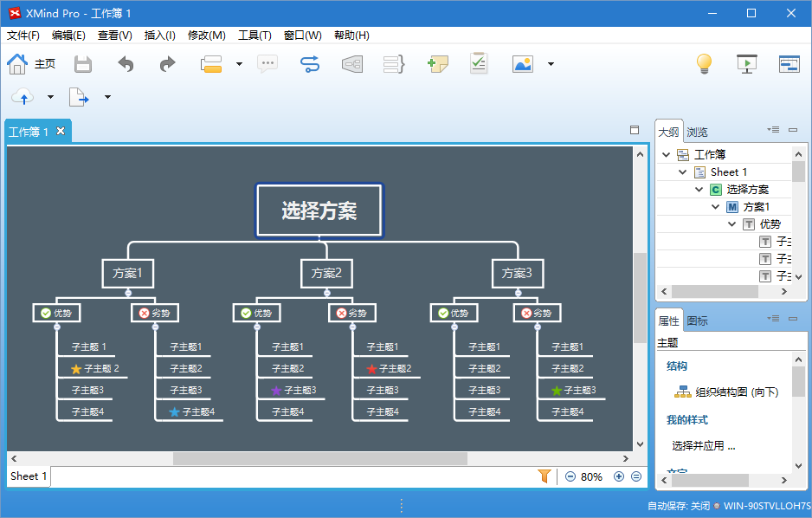Viewport: 812px width, 518px height.
Task: Collapse the 方案1 node in the outline tree
Action: 716,207
